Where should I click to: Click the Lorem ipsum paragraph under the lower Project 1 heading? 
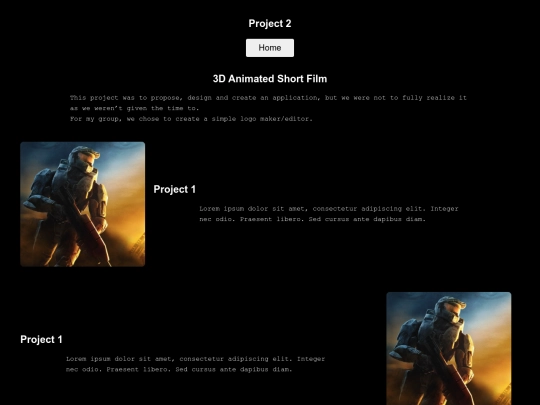195,364
